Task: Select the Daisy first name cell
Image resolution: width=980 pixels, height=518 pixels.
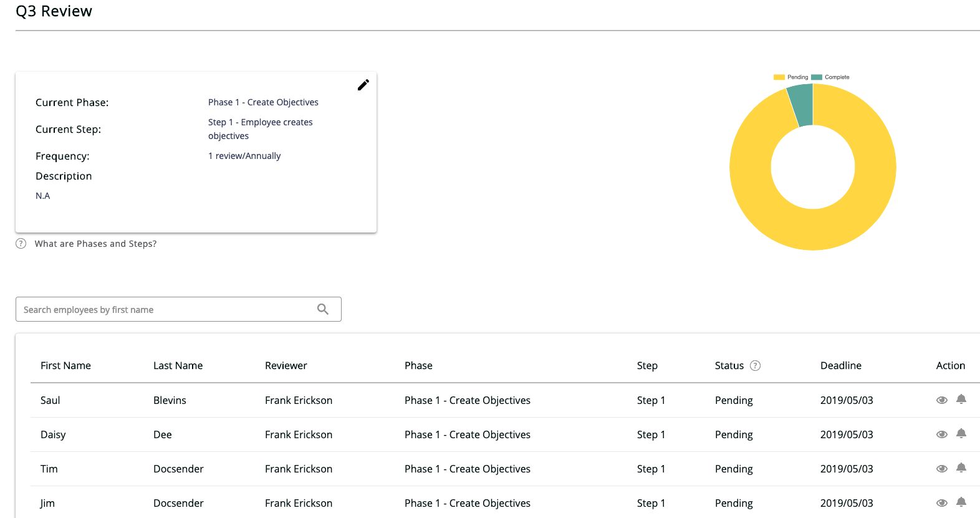Action: [x=53, y=434]
